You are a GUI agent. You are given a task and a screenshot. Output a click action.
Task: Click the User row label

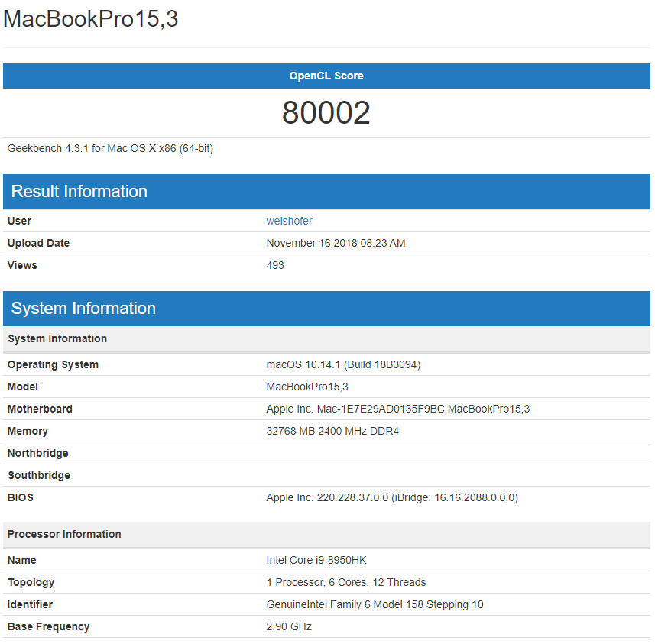[19, 221]
